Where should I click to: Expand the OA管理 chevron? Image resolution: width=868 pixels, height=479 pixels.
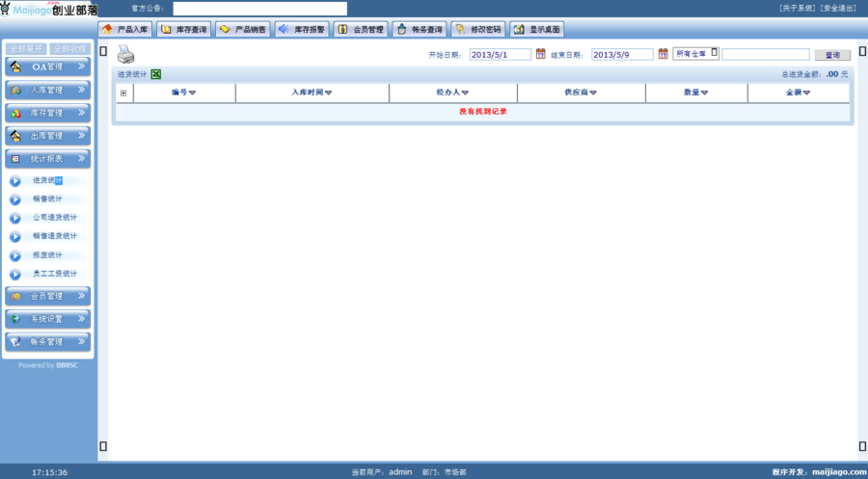(81, 67)
